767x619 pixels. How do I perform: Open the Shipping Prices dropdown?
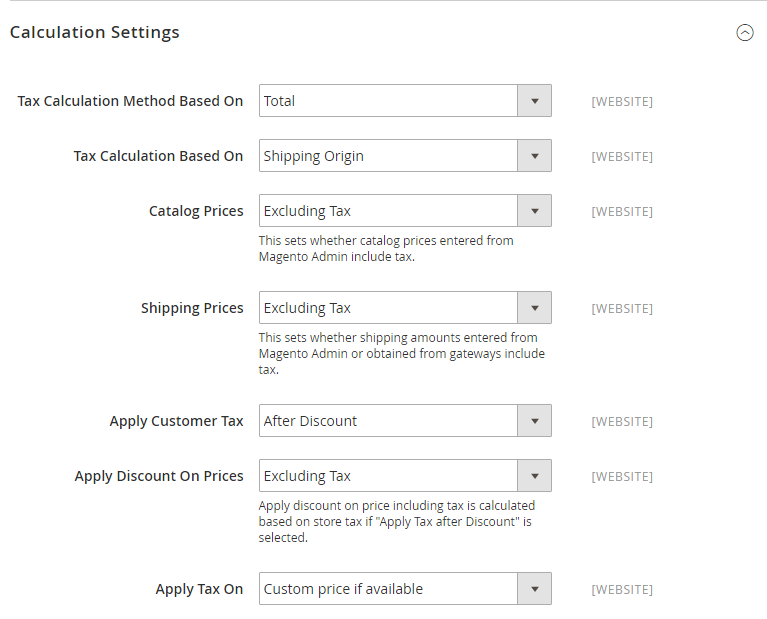[x=405, y=308]
